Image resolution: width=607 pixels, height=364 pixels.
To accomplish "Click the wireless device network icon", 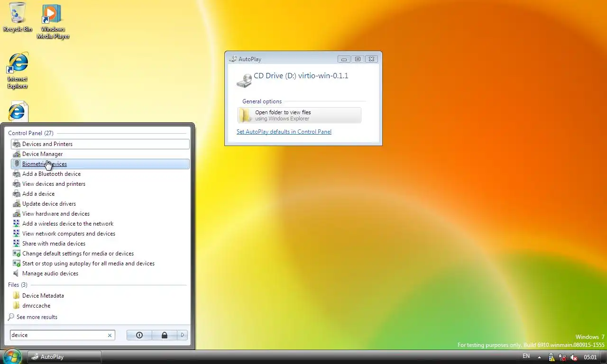I will [x=17, y=224].
